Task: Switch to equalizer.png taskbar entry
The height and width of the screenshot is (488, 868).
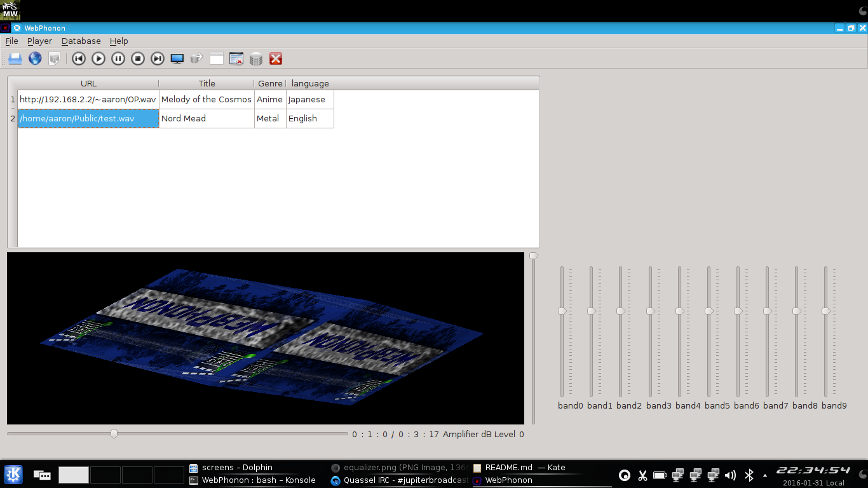Action: coord(400,467)
